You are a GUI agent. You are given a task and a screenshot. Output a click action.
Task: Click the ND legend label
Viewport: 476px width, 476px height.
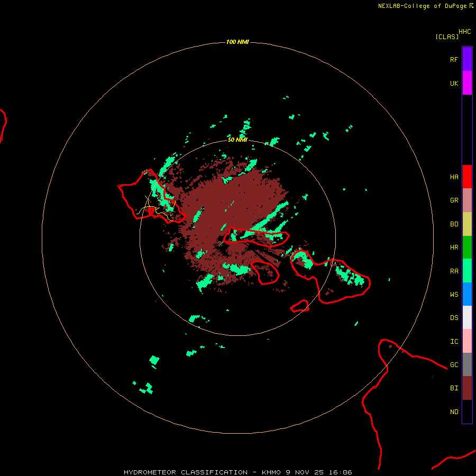click(x=454, y=412)
